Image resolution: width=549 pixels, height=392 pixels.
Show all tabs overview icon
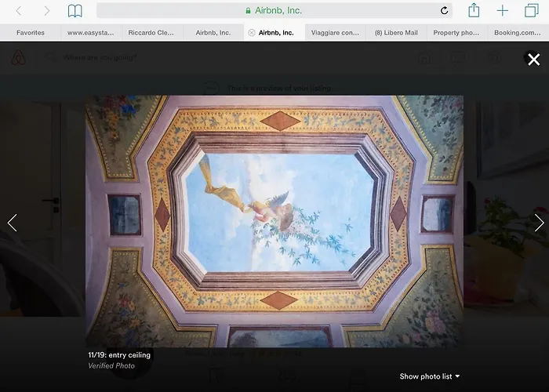tap(531, 10)
